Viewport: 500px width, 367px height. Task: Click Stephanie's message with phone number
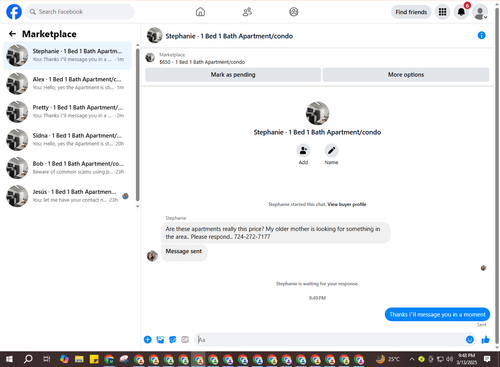pyautogui.click(x=276, y=233)
